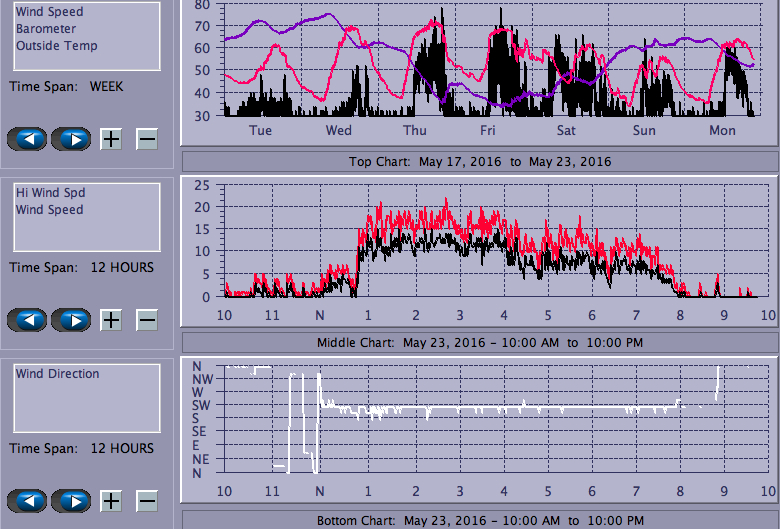The image size is (780, 529).
Task: Select Wind Speed in the top chart list
Action: click(x=49, y=12)
